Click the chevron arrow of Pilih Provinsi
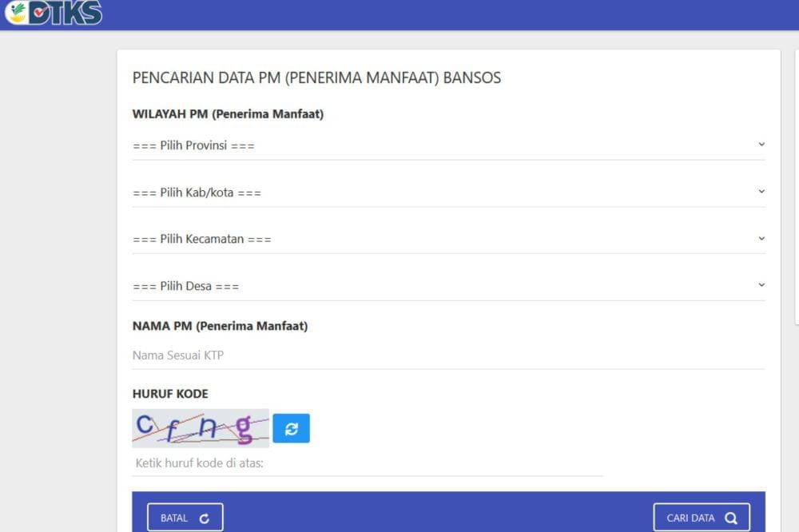The height and width of the screenshot is (532, 799). (x=761, y=145)
